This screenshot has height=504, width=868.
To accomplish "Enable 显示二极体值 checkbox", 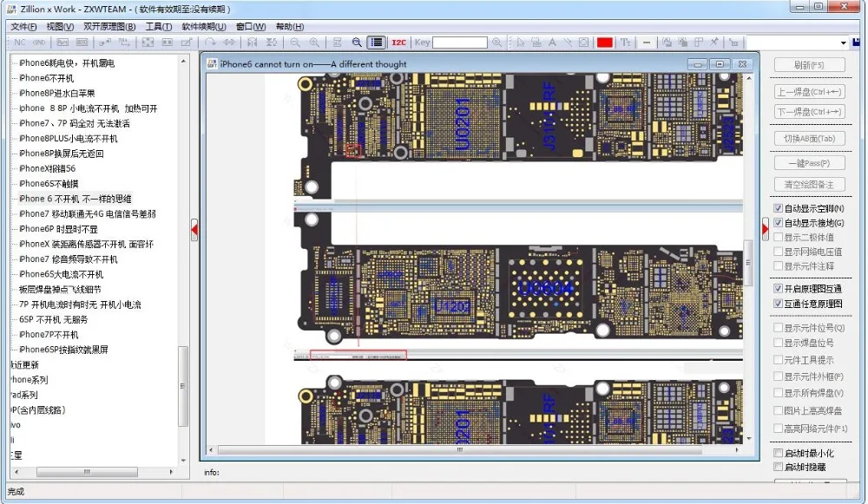I will 778,238.
